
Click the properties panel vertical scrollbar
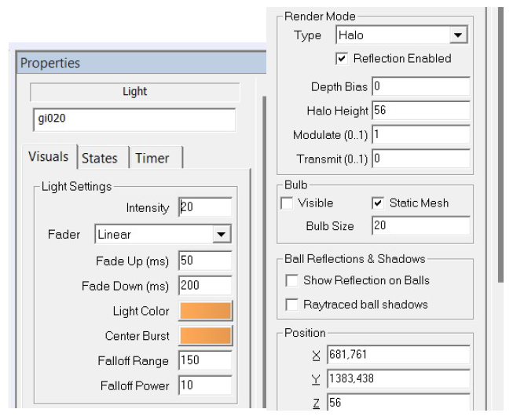(x=500, y=145)
